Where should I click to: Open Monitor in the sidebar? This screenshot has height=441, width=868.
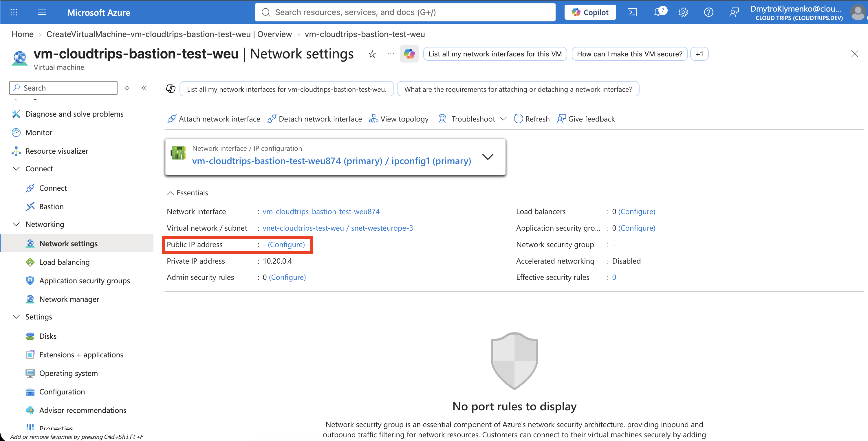[39, 133]
